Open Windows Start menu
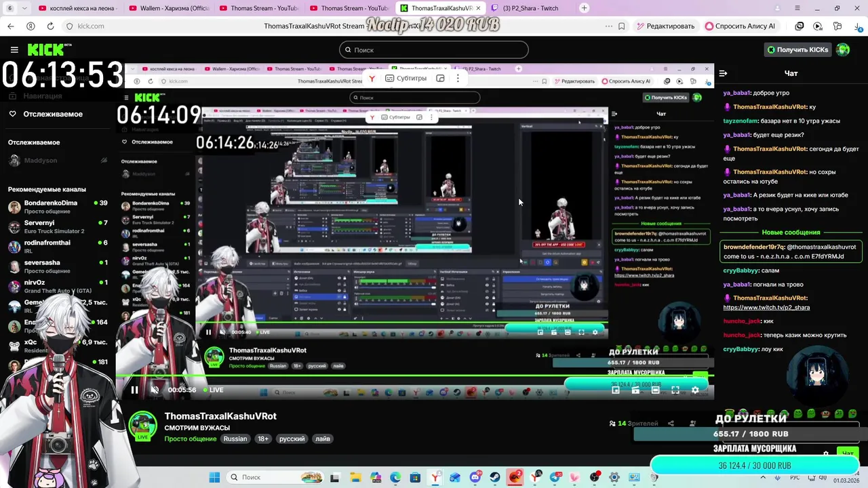 tap(214, 477)
